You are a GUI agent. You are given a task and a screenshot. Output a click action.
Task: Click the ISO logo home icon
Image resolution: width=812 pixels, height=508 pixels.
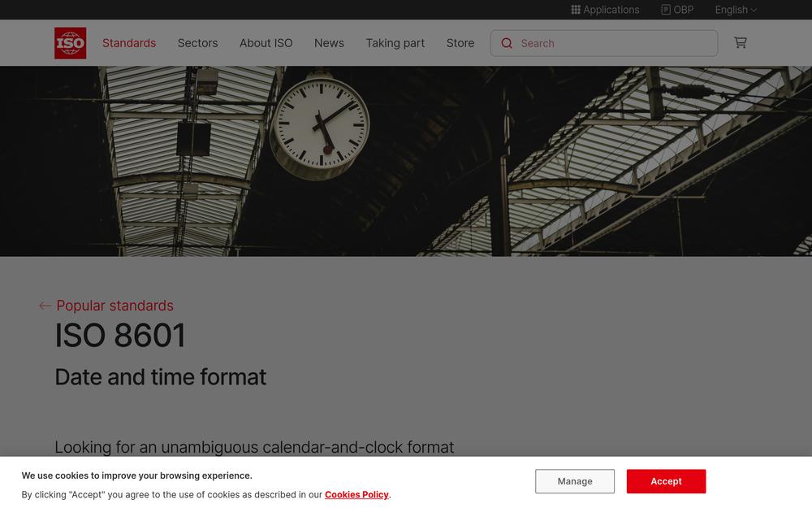click(x=71, y=43)
